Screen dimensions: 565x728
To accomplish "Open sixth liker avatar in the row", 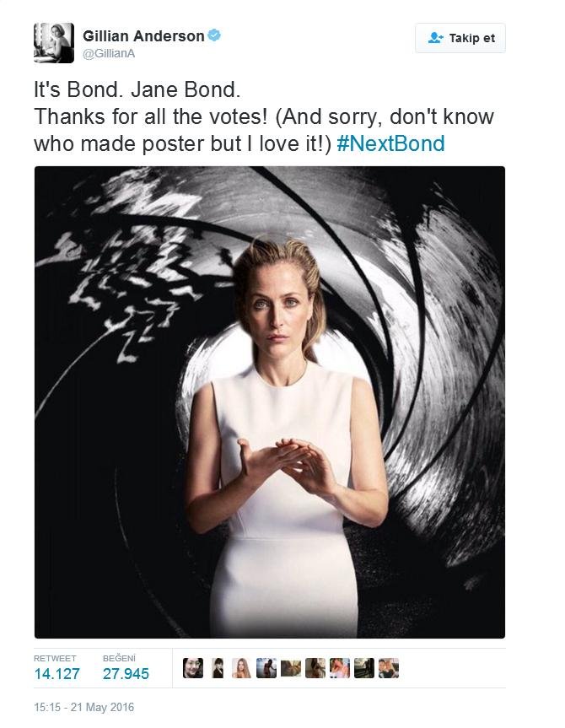I will (x=315, y=668).
